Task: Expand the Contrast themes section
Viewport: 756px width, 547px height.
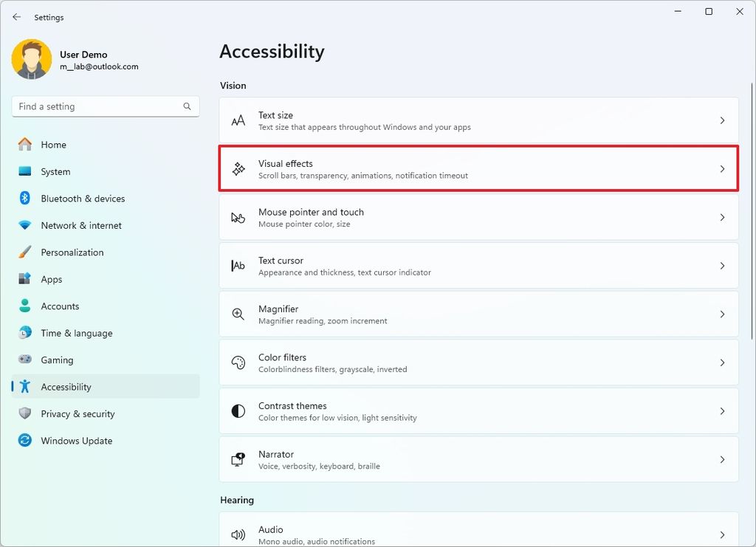Action: 478,410
